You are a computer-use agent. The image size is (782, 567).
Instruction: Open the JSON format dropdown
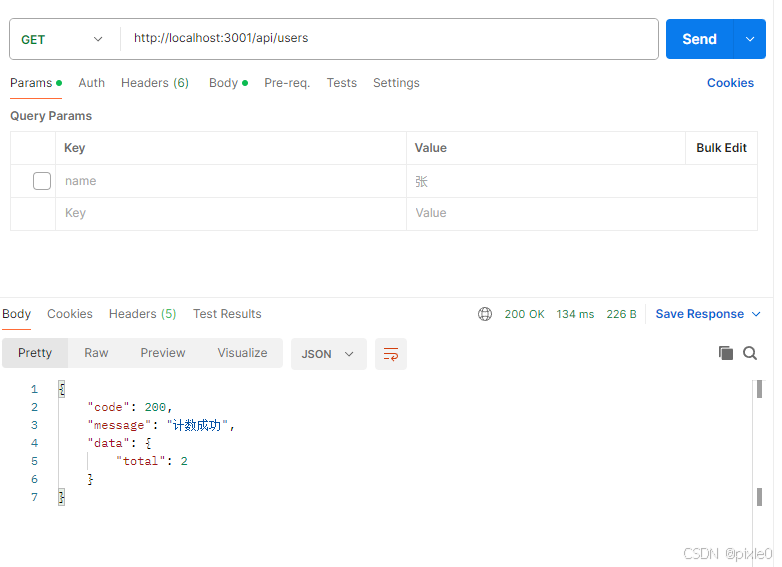pyautogui.click(x=329, y=354)
